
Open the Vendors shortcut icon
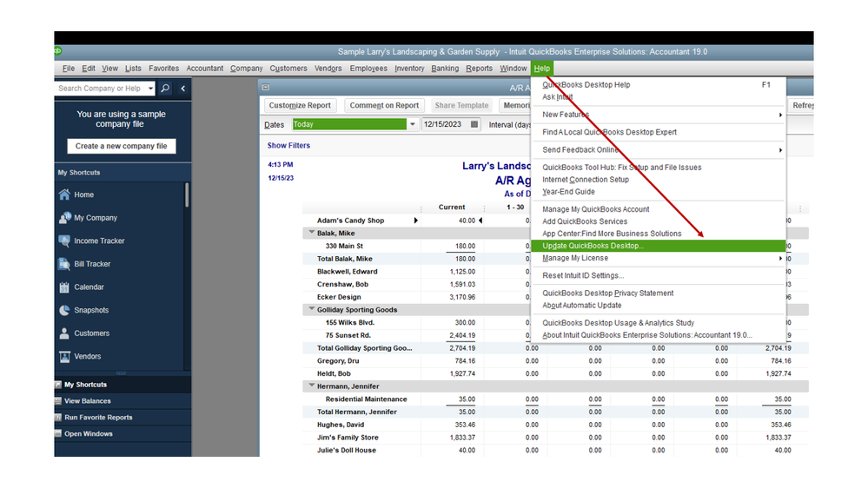click(64, 356)
